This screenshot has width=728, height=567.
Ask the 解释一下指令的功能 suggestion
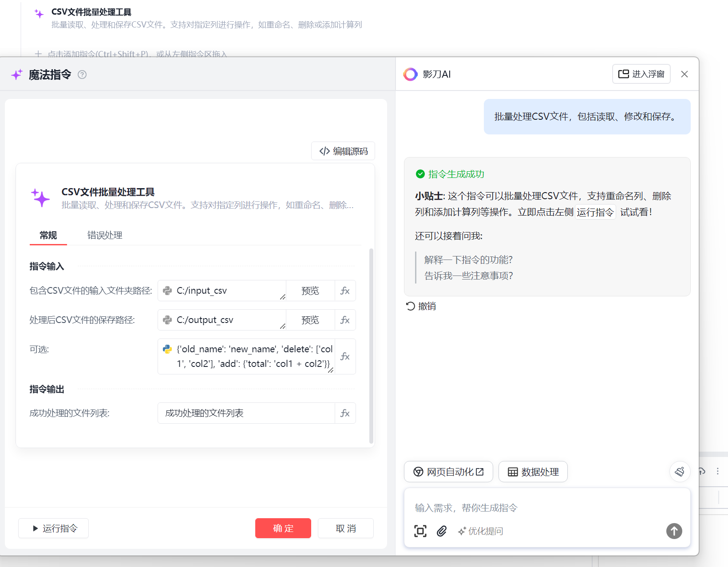pos(468,260)
